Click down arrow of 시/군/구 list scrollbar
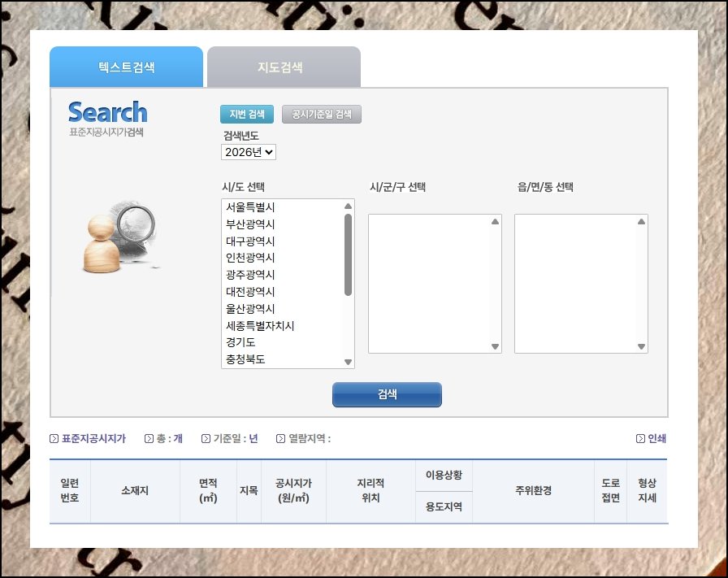Image resolution: width=728 pixels, height=578 pixels. click(x=496, y=346)
